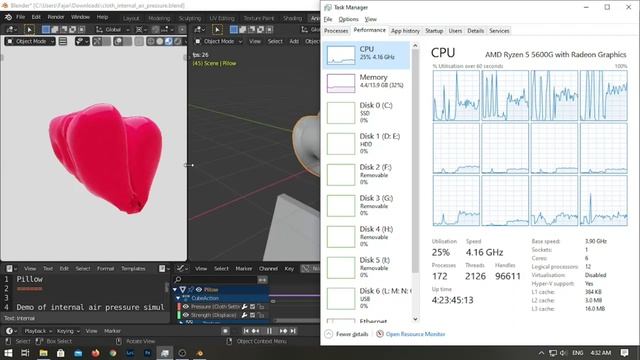Toggle the auto keying record button in timeline

225,331
